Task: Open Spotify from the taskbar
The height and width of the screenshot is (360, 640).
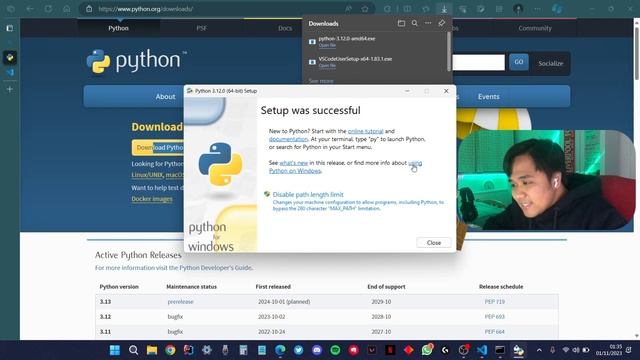Action: pos(335,350)
